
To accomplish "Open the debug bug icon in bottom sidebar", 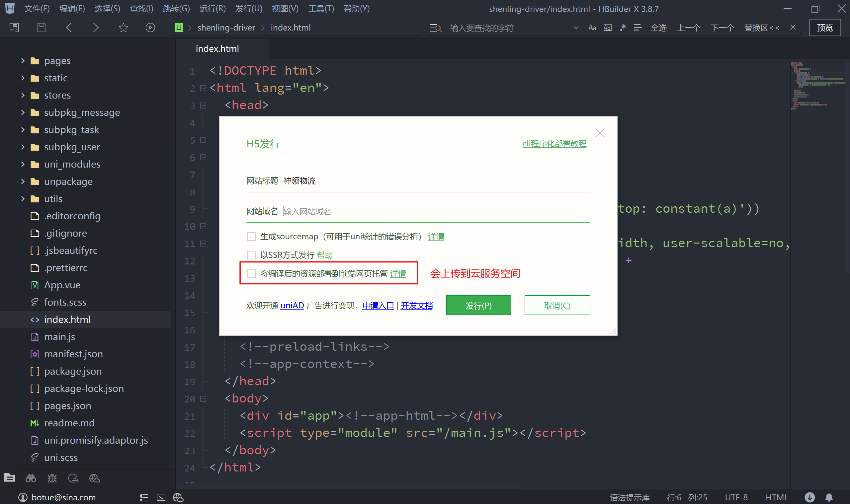I will (x=52, y=478).
